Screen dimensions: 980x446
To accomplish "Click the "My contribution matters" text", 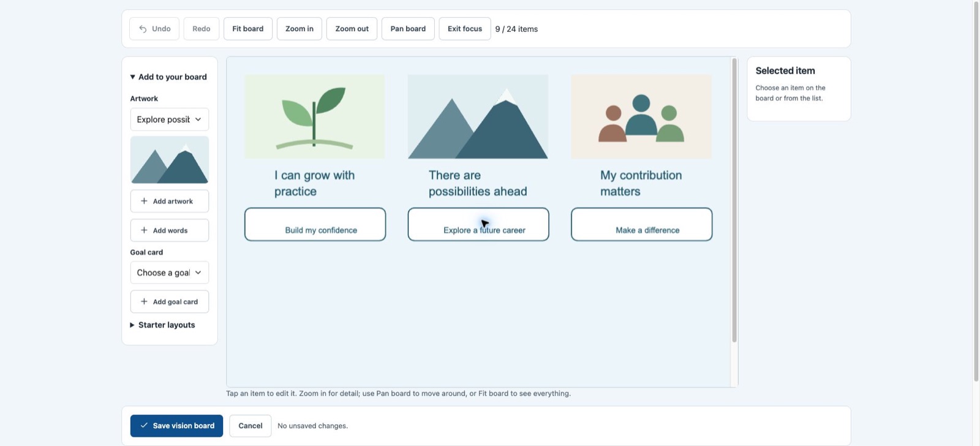I will point(641,183).
